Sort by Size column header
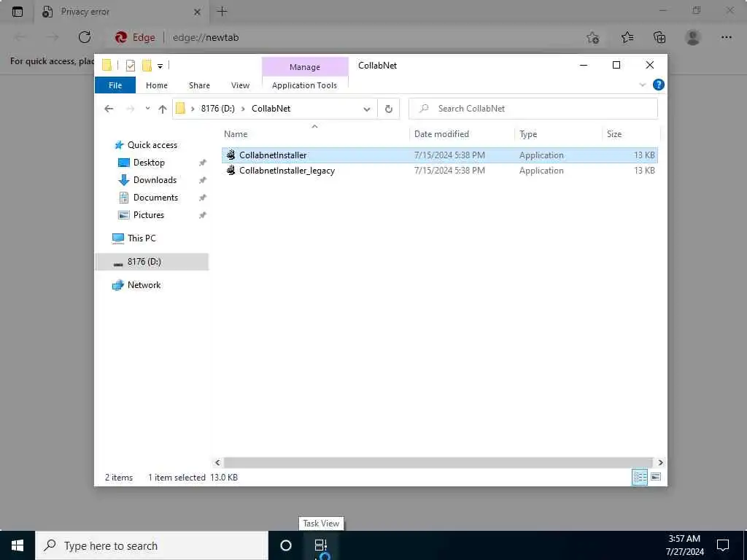The image size is (747, 560). pos(630,134)
